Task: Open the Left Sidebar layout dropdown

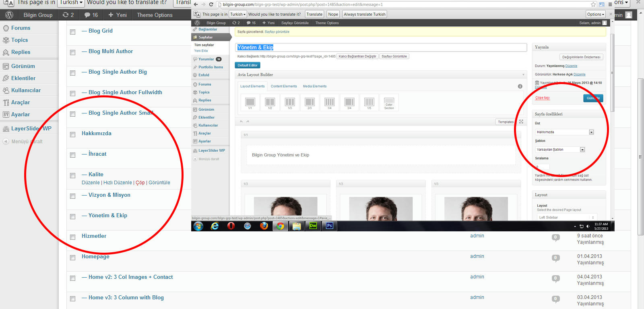Action: 567,217
